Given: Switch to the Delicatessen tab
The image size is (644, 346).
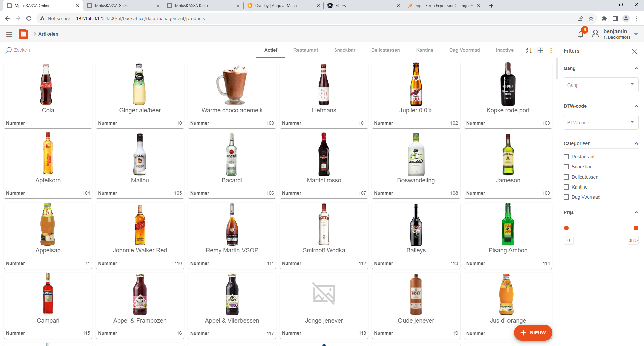Looking at the screenshot, I should [x=385, y=50].
